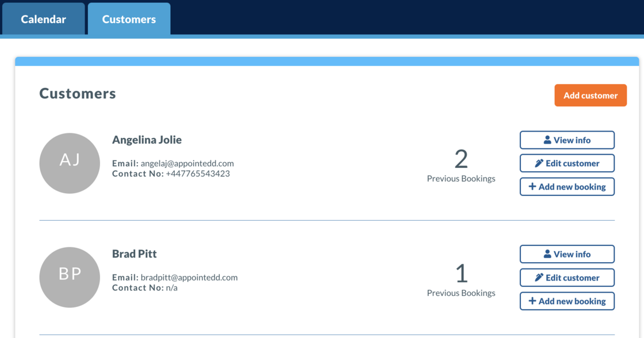The width and height of the screenshot is (644, 338).
Task: Click the Angelina Jolie customer name
Action: (147, 140)
